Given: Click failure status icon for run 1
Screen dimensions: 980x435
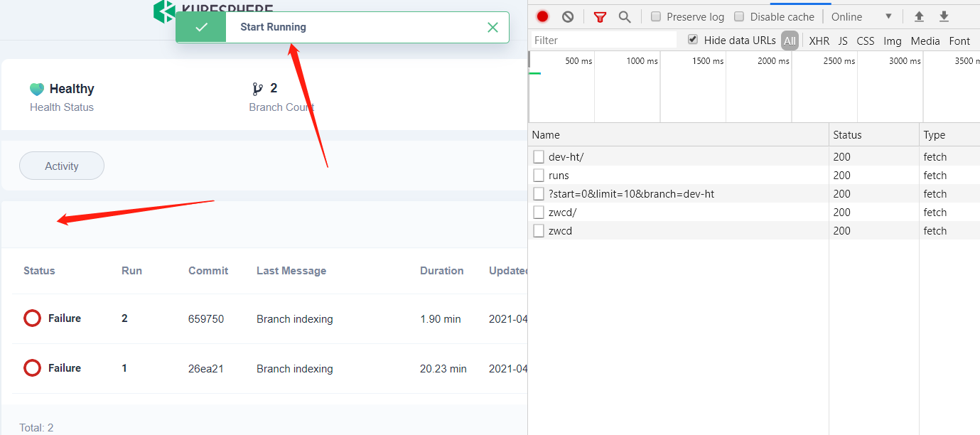Looking at the screenshot, I should pyautogui.click(x=32, y=368).
